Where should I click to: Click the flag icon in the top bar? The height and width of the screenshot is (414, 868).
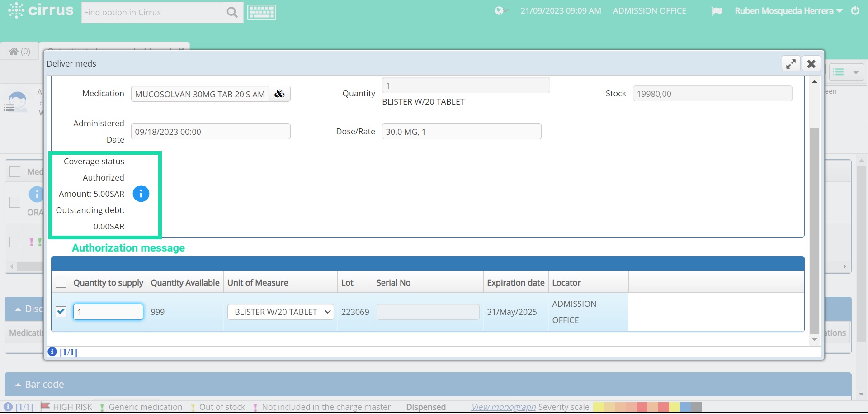[717, 11]
